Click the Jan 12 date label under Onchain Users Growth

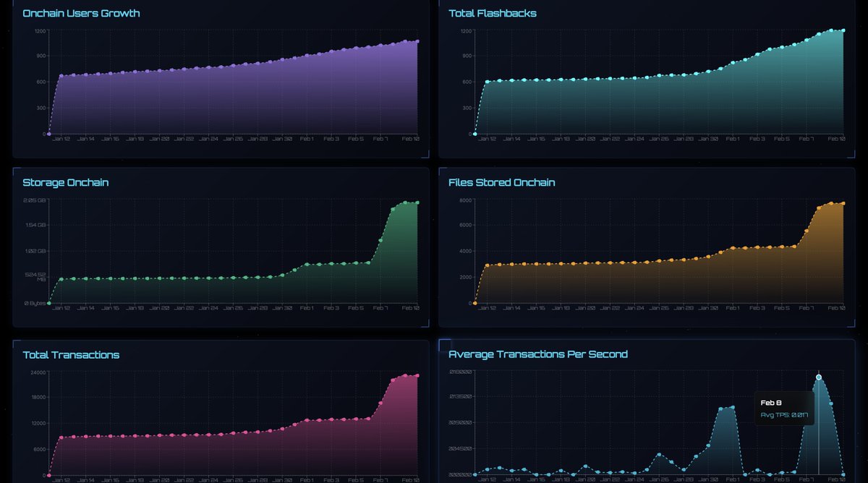point(61,139)
